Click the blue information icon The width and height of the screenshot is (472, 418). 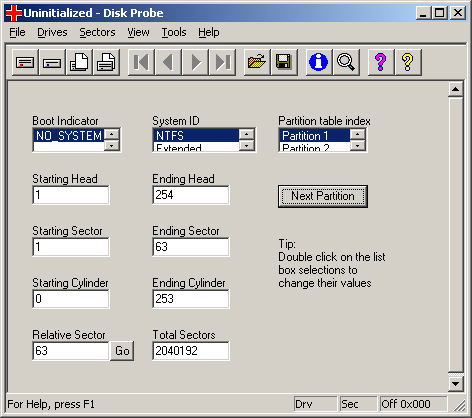pos(319,62)
